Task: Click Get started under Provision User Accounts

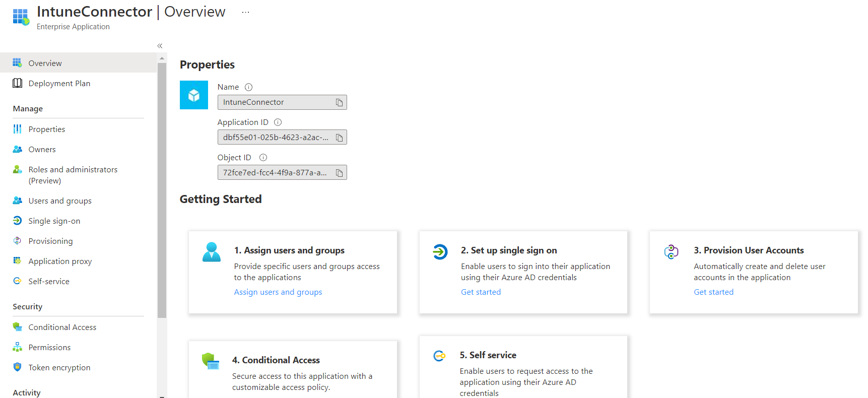Action: click(x=713, y=292)
